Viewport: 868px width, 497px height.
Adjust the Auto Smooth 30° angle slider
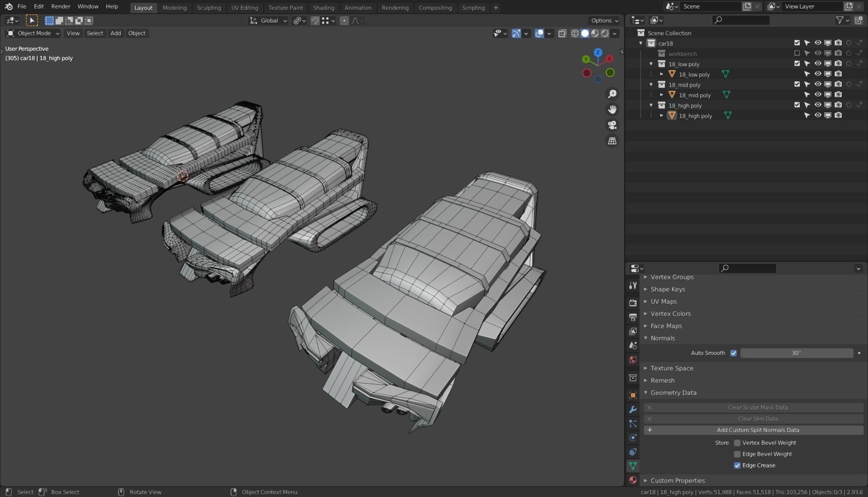(796, 353)
